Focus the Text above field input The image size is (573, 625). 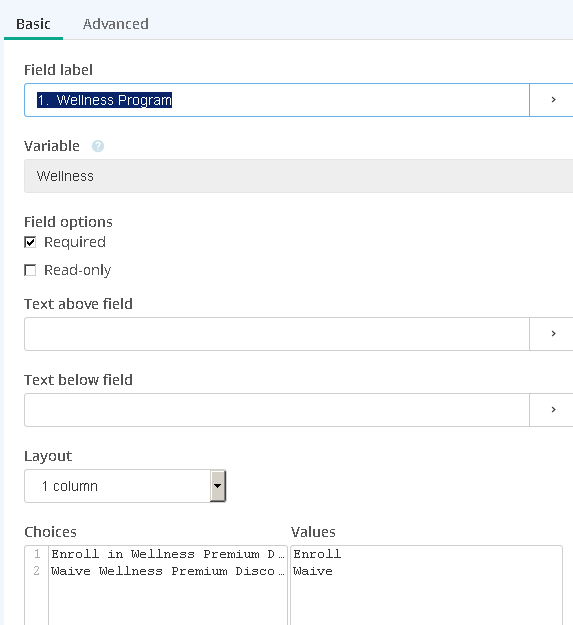pyautogui.click(x=277, y=334)
